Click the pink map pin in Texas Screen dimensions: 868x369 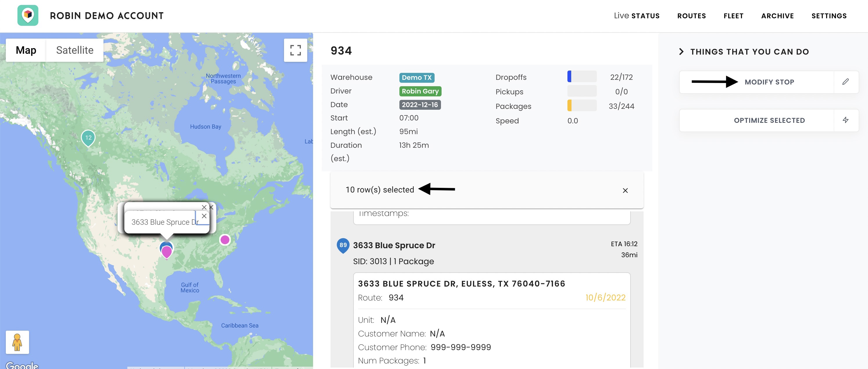[167, 252]
